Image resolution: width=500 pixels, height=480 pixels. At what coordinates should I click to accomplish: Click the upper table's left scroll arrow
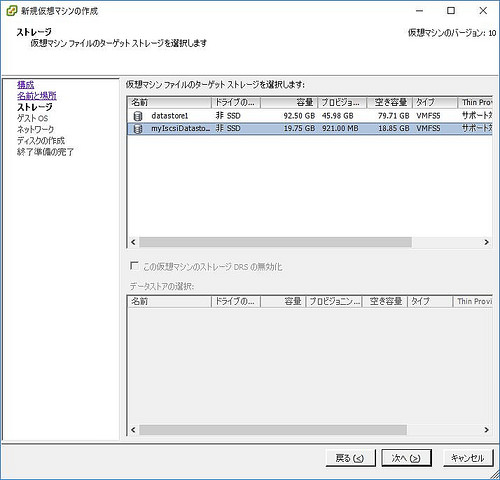point(133,242)
